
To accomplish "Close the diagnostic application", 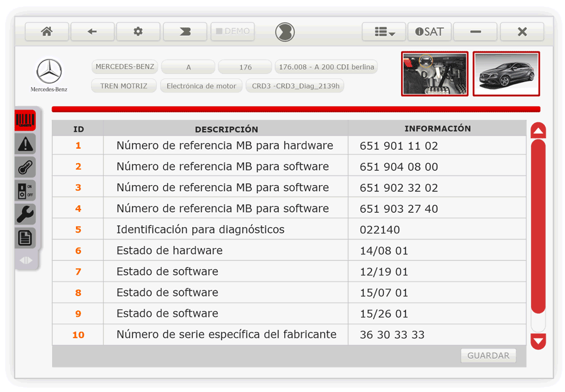I will [522, 32].
